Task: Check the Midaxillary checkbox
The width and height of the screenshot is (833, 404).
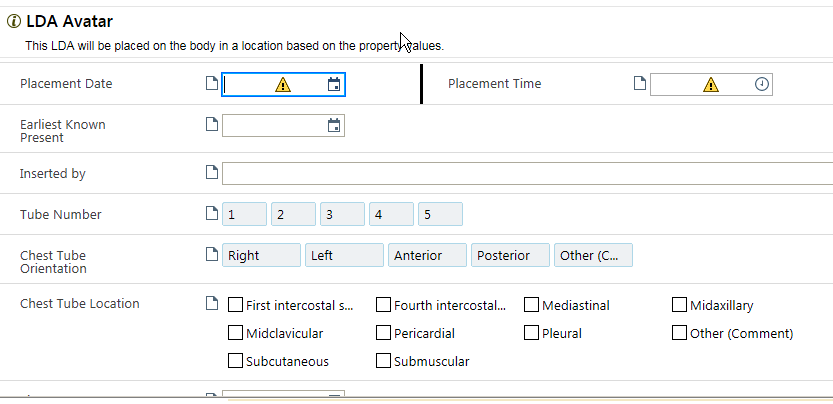Action: pyautogui.click(x=679, y=305)
